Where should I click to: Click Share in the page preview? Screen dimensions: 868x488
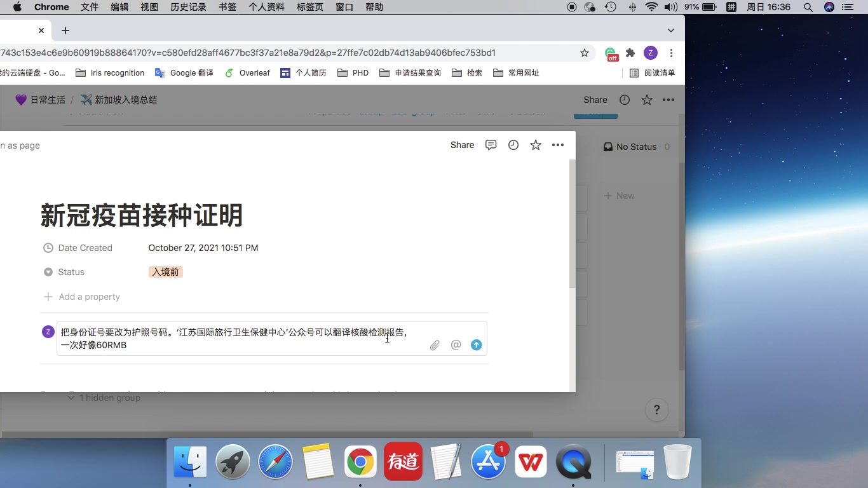[462, 145]
